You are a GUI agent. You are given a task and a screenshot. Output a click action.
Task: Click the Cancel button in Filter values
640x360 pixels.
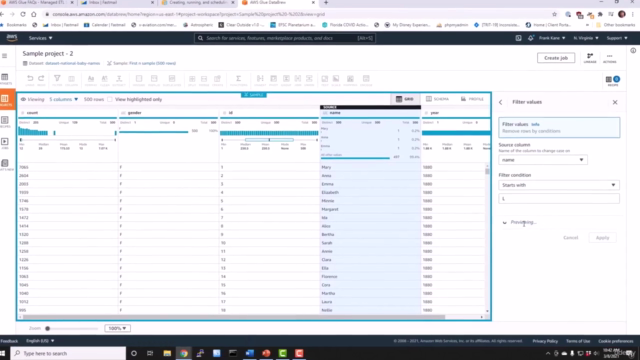coord(571,238)
